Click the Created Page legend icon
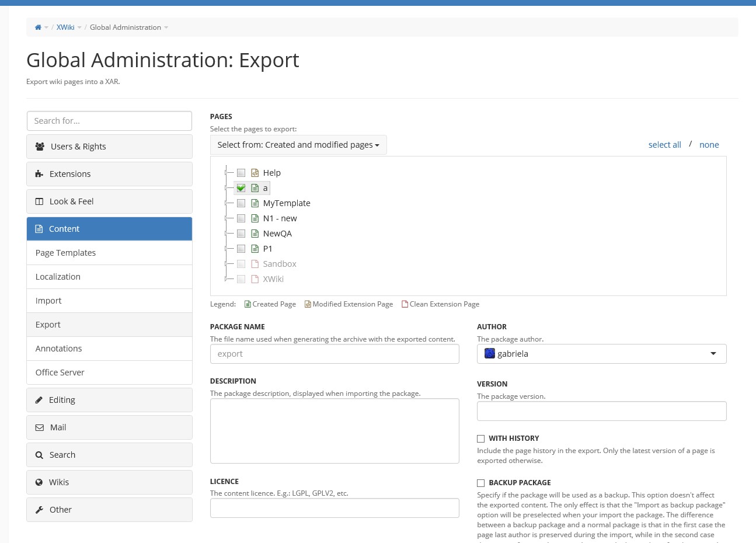Image resolution: width=756 pixels, height=543 pixels. pyautogui.click(x=248, y=304)
